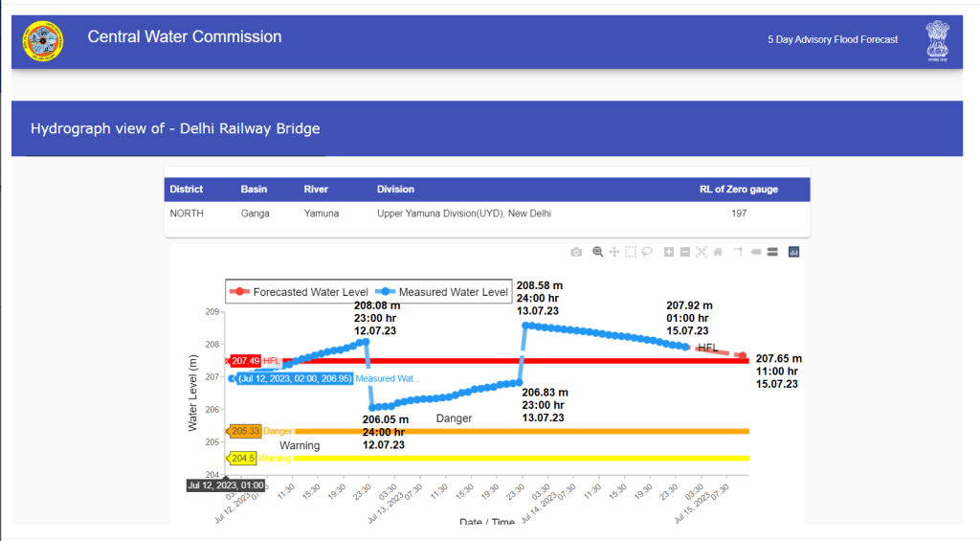Zoom out using the minus icon
This screenshot has width=980, height=541.
pyautogui.click(x=685, y=252)
